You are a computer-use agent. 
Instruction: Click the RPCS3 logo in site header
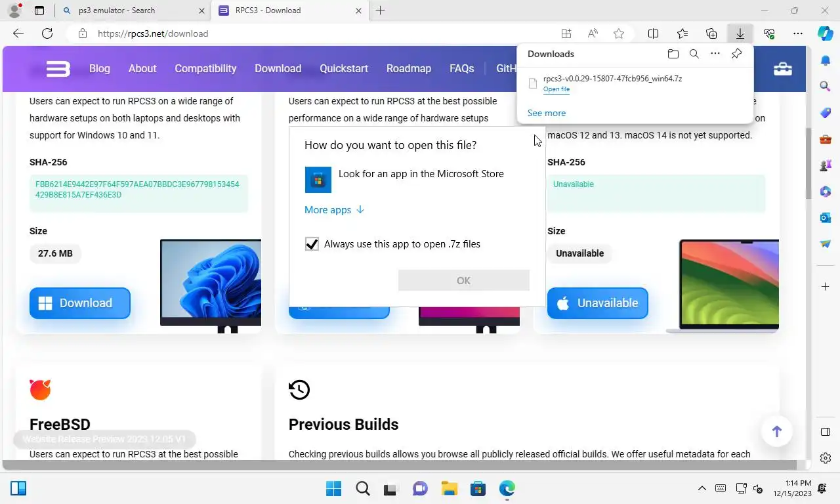pos(58,68)
